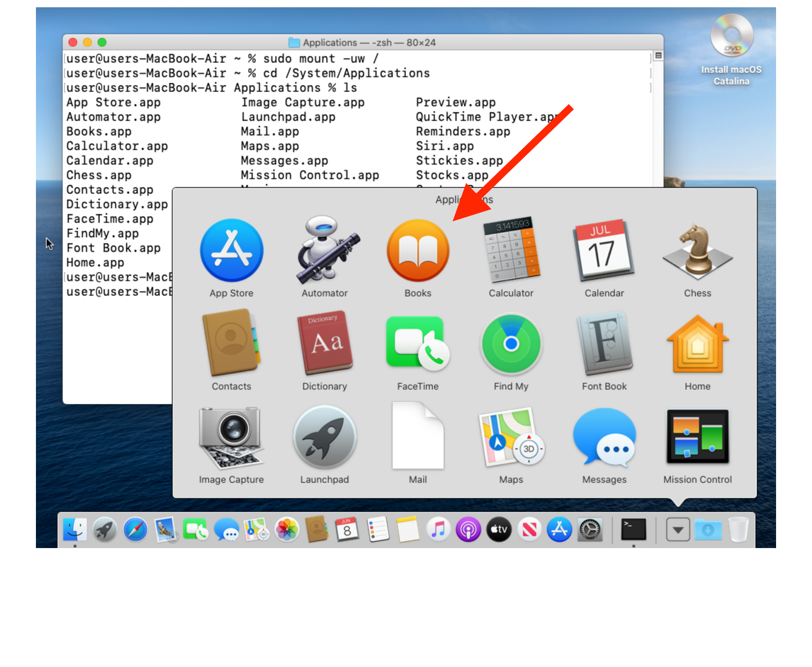Click "Image Capture.app" in the Terminal listing
The height and width of the screenshot is (667, 812).
303,102
